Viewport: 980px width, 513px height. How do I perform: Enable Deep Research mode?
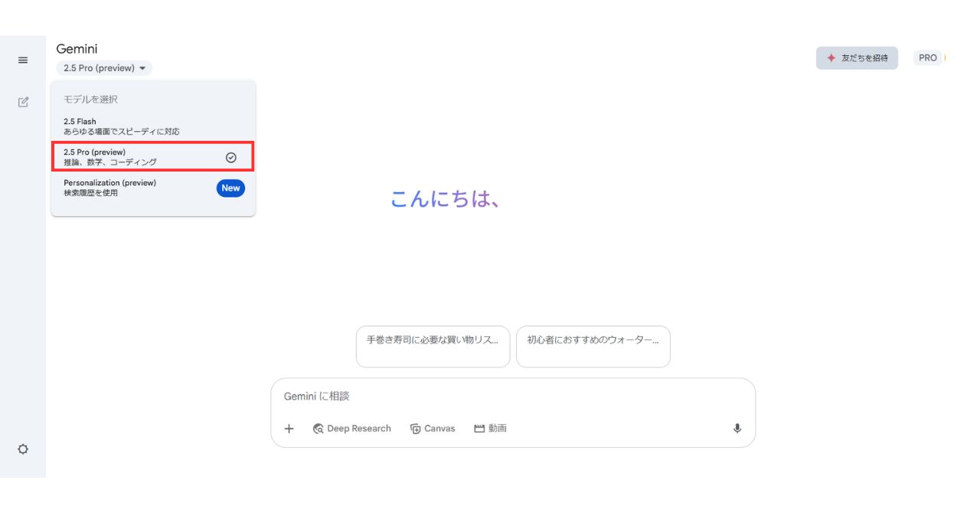tap(352, 429)
